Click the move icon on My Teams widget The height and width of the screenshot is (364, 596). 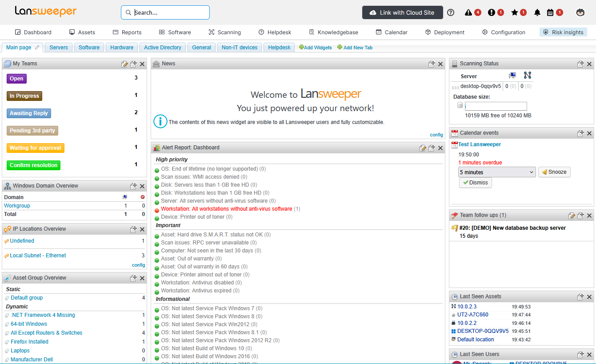pos(133,64)
